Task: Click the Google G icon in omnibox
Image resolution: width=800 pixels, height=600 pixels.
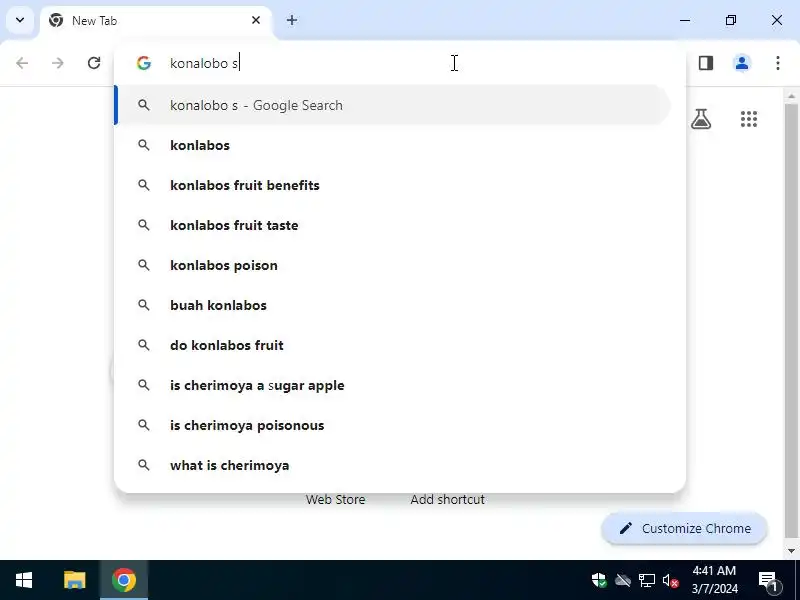Action: tap(144, 63)
